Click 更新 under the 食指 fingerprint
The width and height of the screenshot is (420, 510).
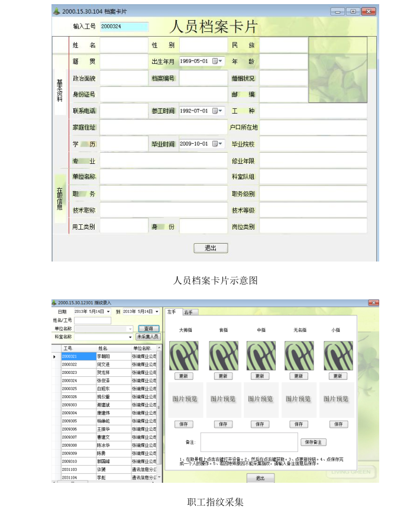(x=222, y=376)
